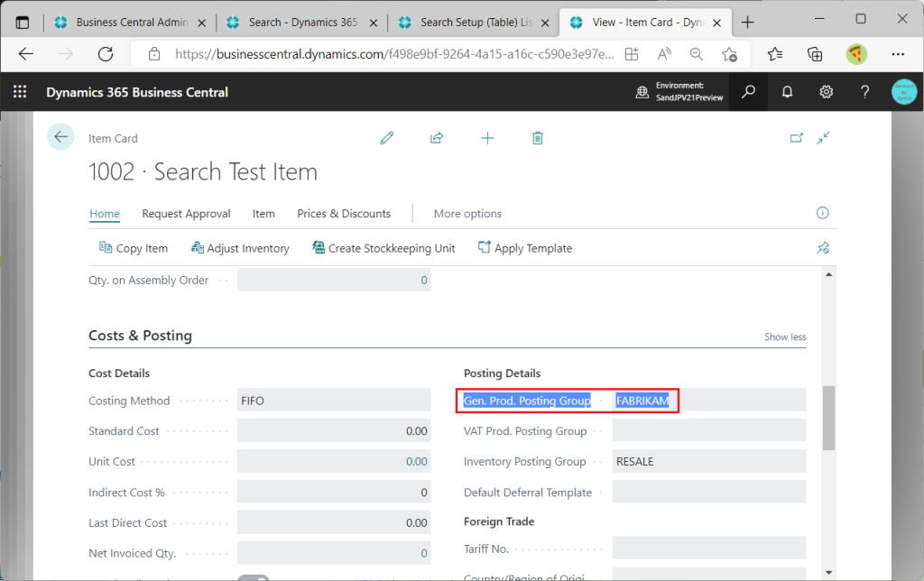
Task: Go back with browser back arrow
Action: (x=26, y=54)
